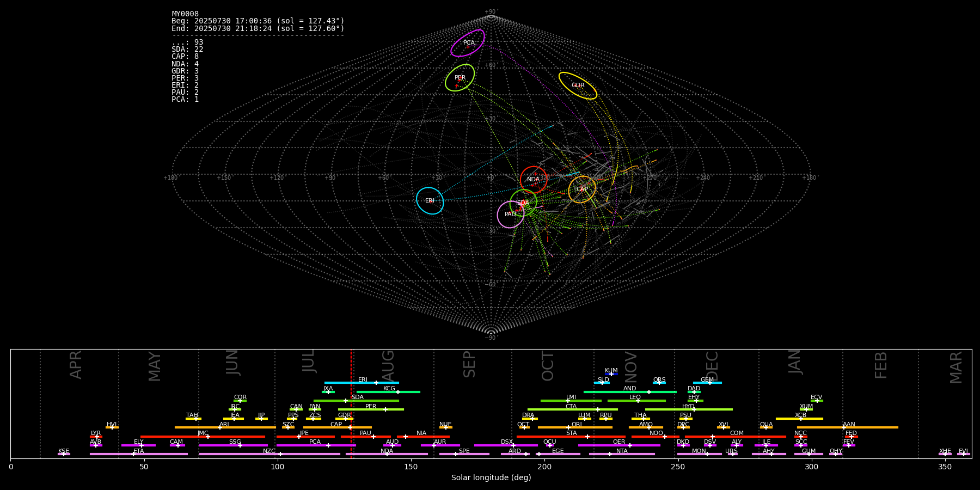
Task: Click the SSG purple bar in the timeline
Action: (x=233, y=445)
